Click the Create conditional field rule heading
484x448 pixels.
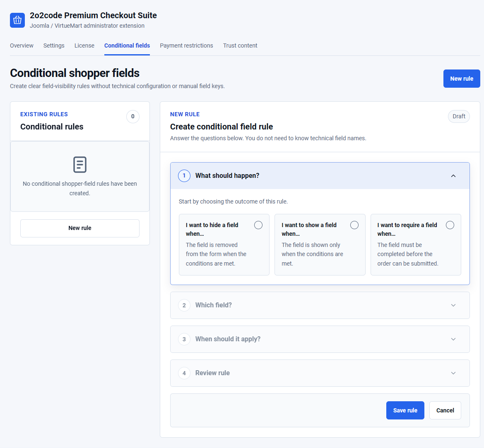tap(222, 127)
